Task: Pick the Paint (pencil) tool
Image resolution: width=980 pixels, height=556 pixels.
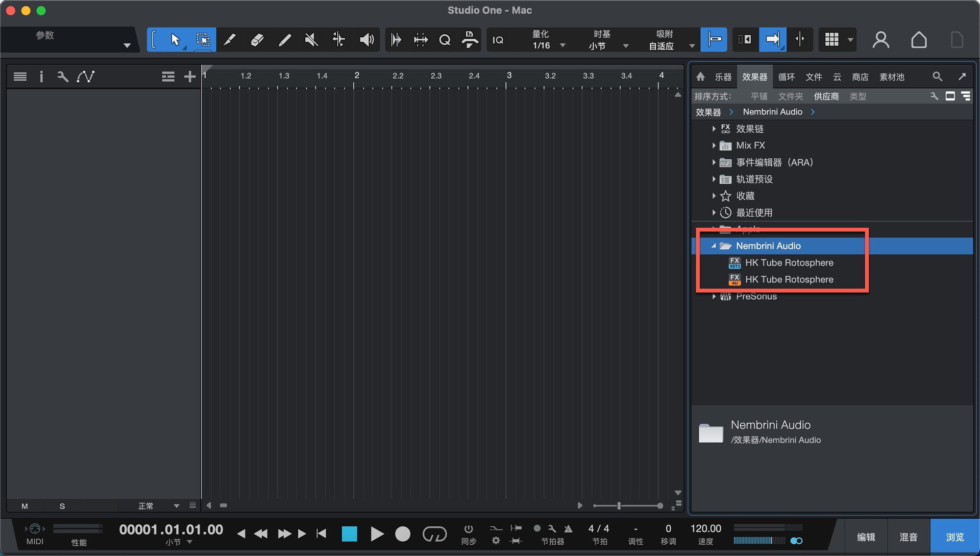Action: [x=284, y=40]
